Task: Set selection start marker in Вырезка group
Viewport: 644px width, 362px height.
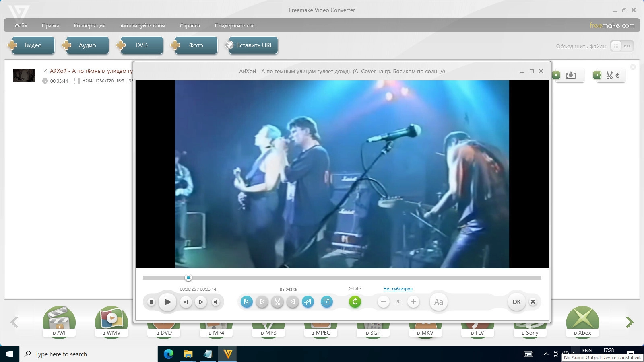Action: 262,302
